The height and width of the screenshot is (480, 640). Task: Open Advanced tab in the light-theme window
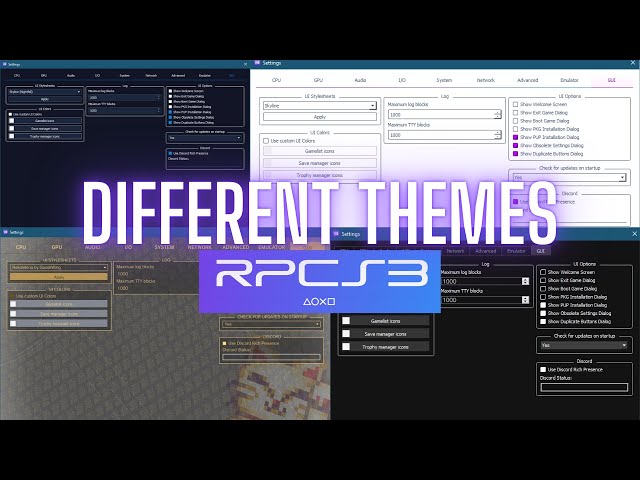click(x=528, y=80)
